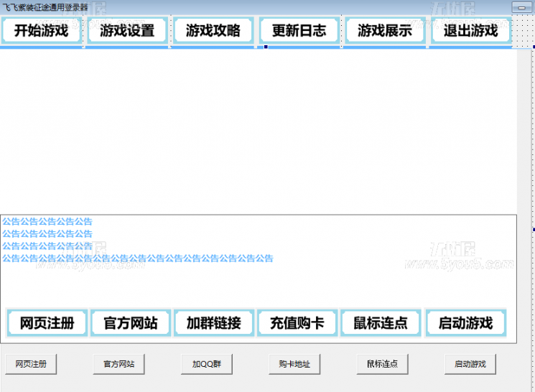
Task: Open the 充值购卡 button
Action: coord(297,323)
